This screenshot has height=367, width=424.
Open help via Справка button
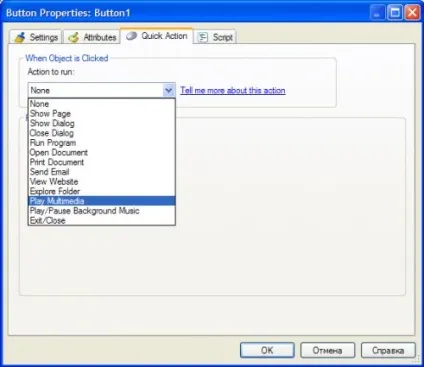coord(388,350)
